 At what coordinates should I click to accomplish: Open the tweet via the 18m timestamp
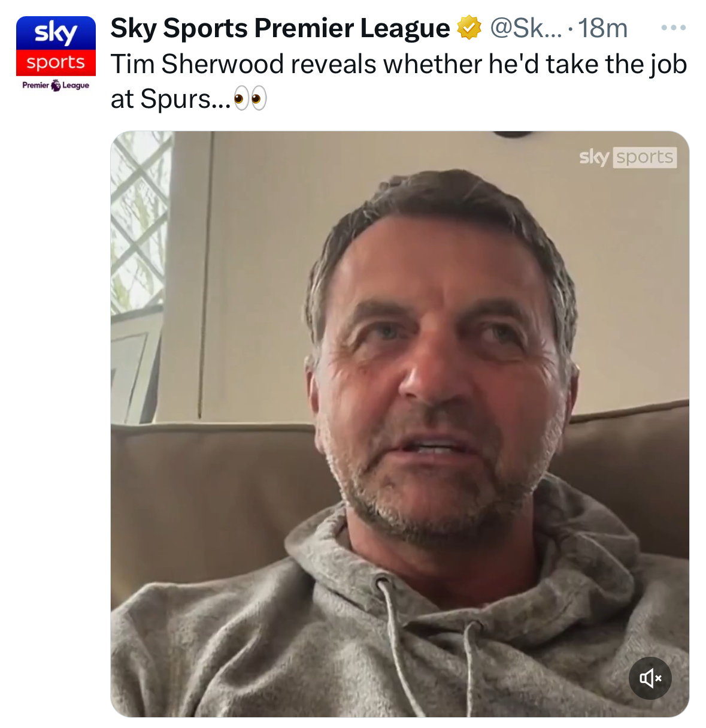click(x=602, y=28)
